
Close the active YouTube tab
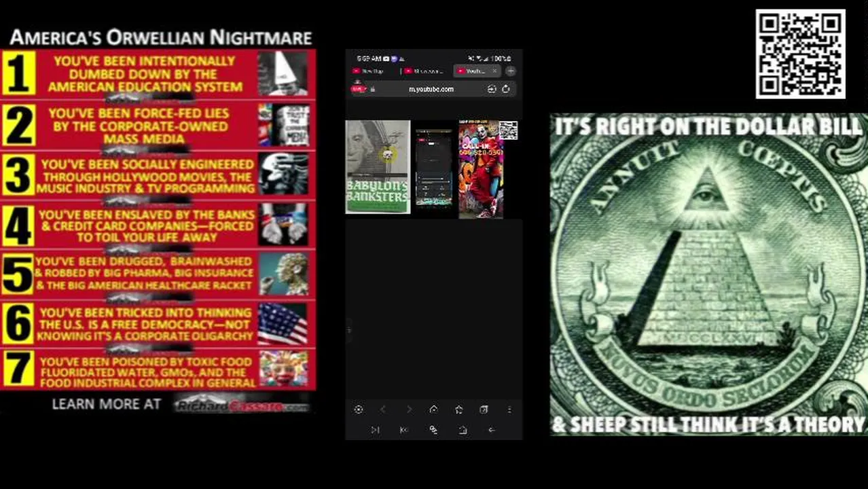point(494,71)
